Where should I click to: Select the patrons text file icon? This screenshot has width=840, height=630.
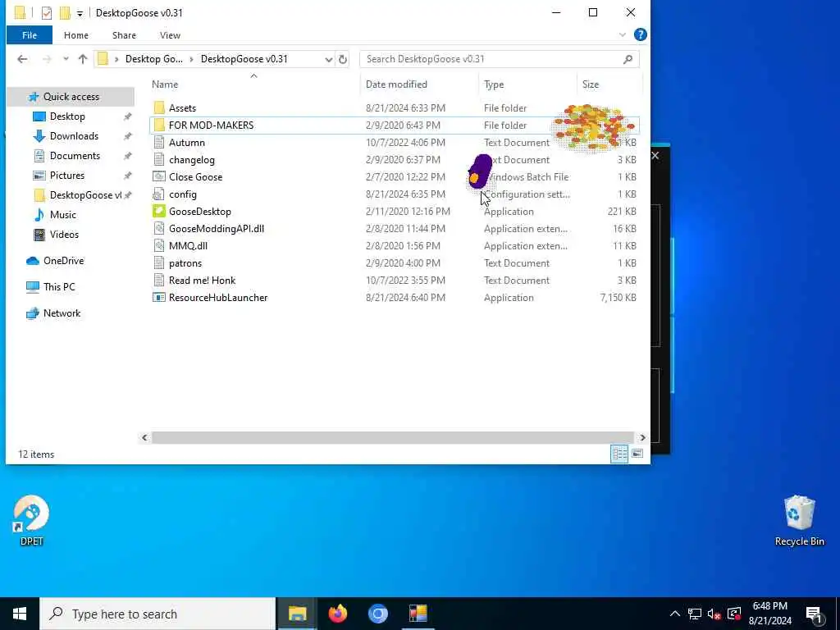(x=159, y=263)
